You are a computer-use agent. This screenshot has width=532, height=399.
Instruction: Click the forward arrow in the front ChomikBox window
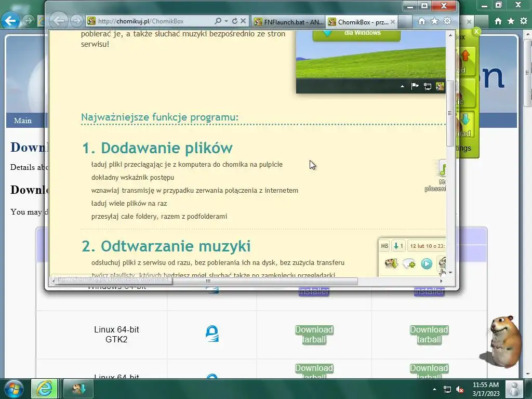point(76,21)
